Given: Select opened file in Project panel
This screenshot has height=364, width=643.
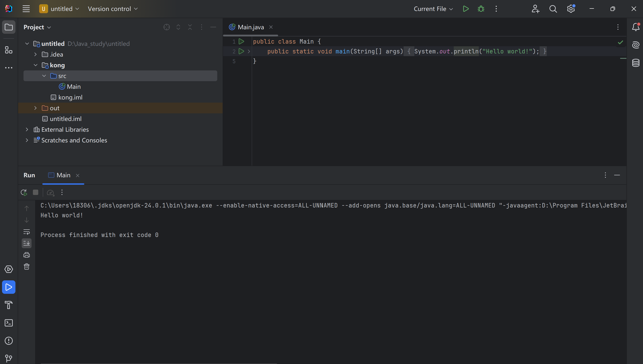Looking at the screenshot, I should (166, 27).
